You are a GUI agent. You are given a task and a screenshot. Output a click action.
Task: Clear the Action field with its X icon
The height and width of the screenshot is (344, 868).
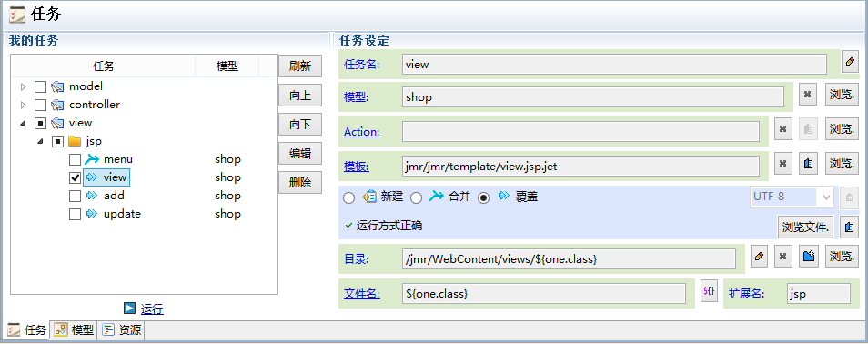(x=782, y=129)
